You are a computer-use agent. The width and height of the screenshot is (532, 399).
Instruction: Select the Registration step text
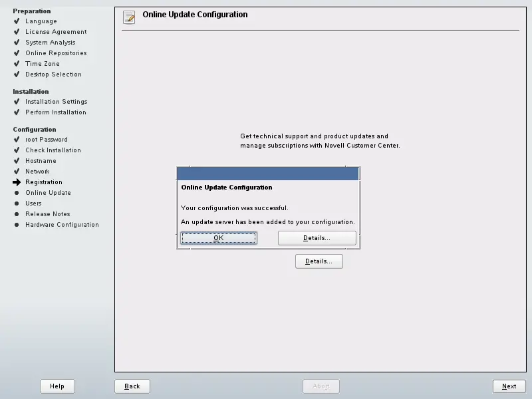coord(44,182)
